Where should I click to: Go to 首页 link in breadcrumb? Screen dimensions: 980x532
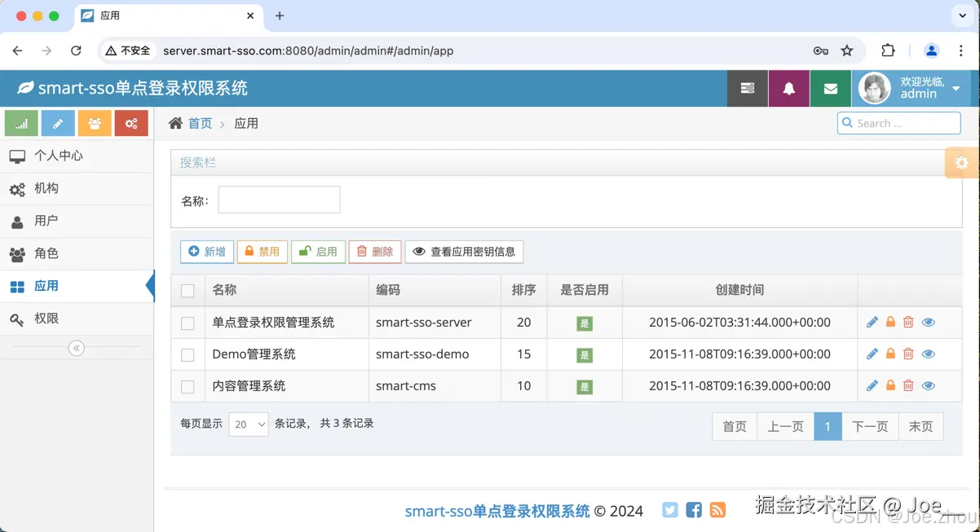[200, 123]
